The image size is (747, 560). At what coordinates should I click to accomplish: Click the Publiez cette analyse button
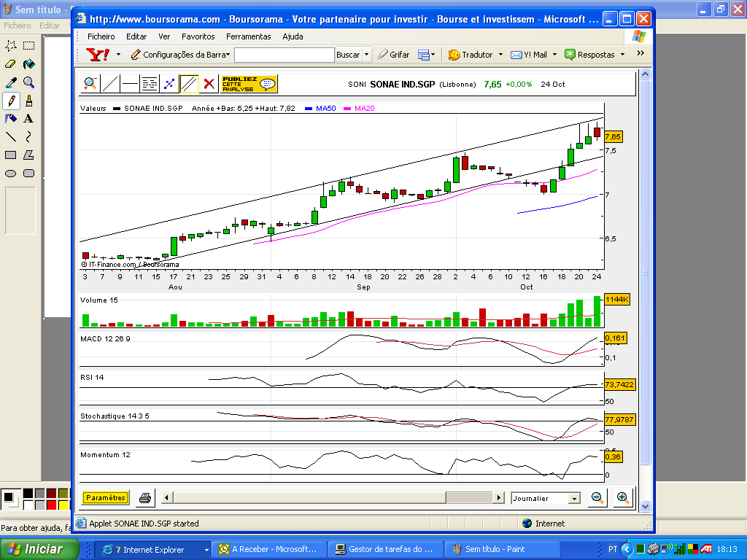[x=249, y=84]
